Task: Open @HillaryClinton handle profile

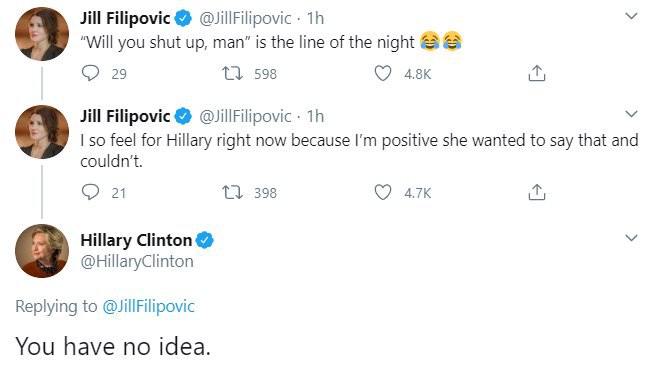Action: coord(137,262)
